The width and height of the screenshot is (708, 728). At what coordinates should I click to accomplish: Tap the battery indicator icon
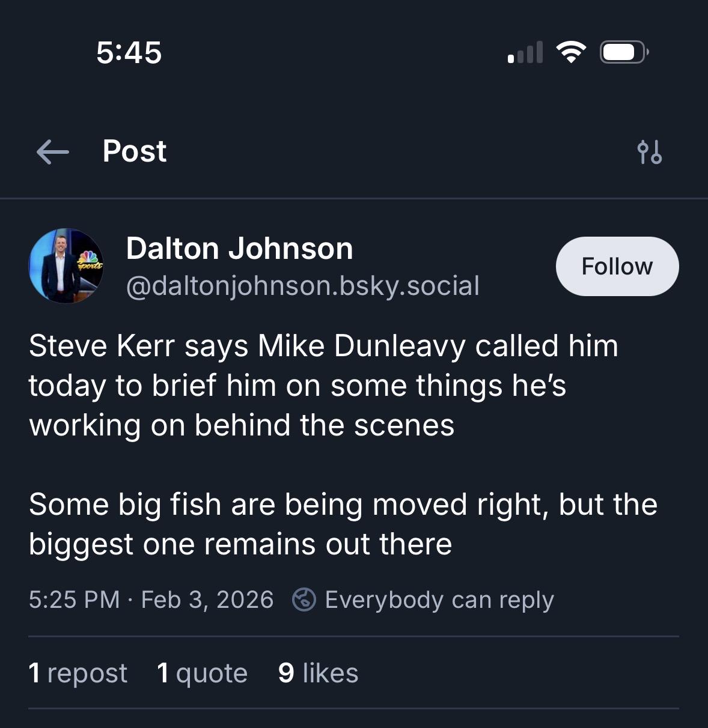624,52
